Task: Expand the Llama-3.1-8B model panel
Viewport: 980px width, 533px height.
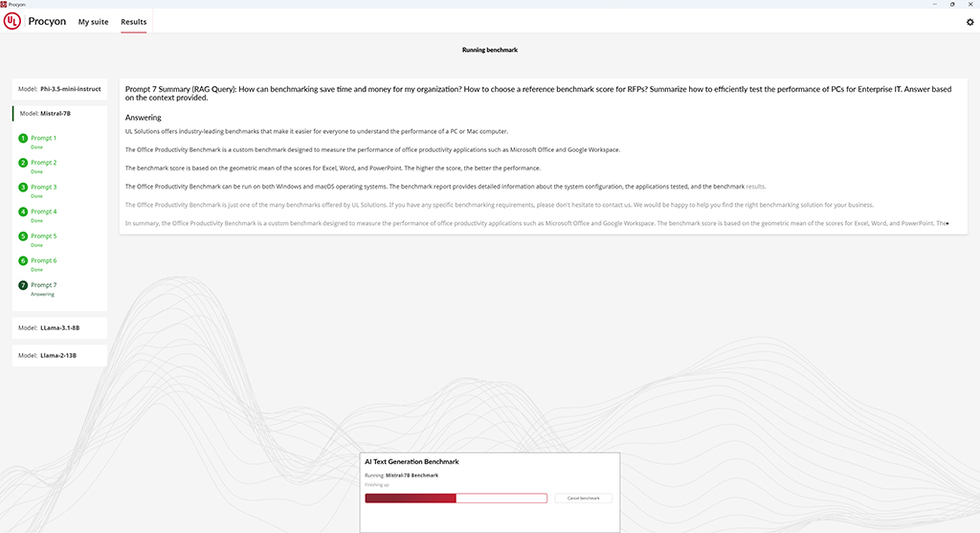Action: [59, 327]
